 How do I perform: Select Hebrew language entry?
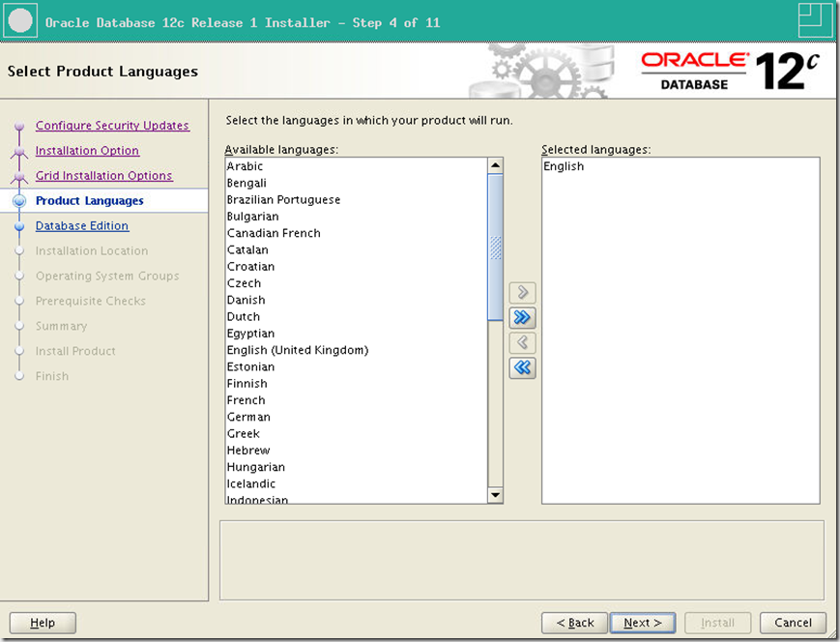point(357,451)
